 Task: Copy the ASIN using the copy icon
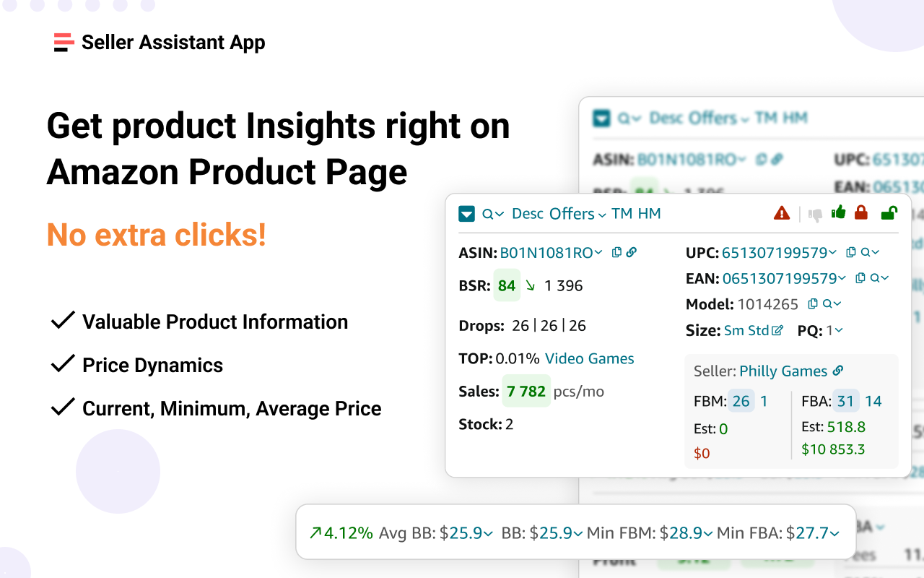click(616, 252)
